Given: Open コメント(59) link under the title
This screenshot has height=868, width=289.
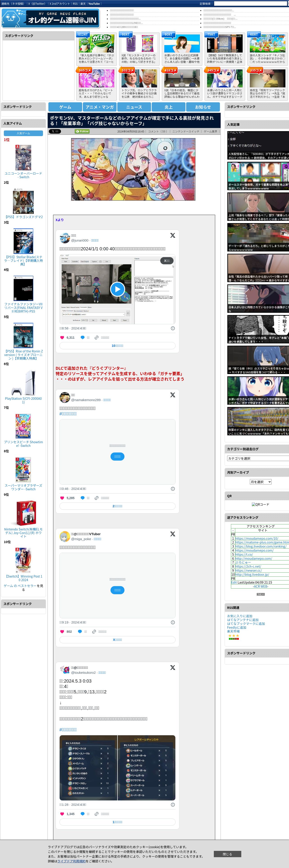Looking at the screenshot, I should (x=158, y=131).
